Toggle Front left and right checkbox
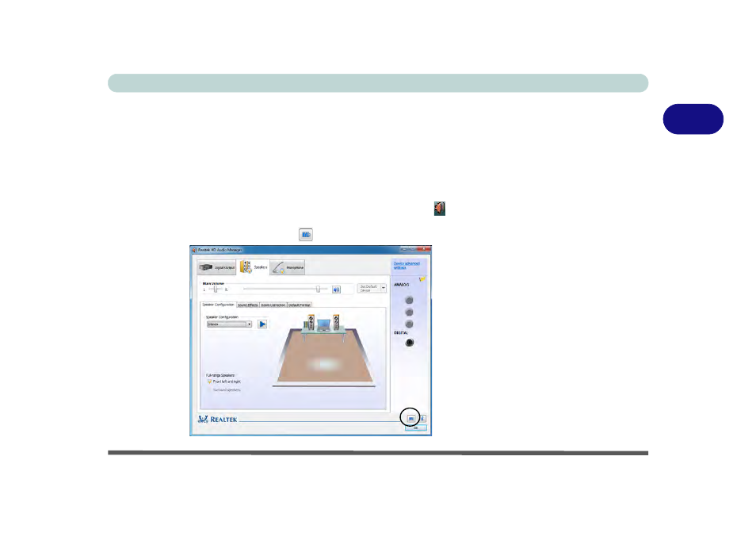Viewport: 756px width, 533px height. [x=210, y=382]
